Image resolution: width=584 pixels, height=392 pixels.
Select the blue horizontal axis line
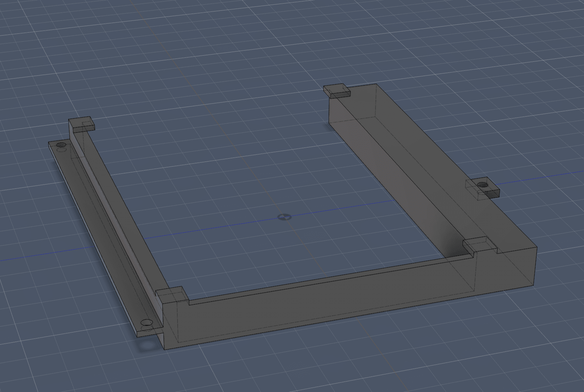click(x=215, y=228)
